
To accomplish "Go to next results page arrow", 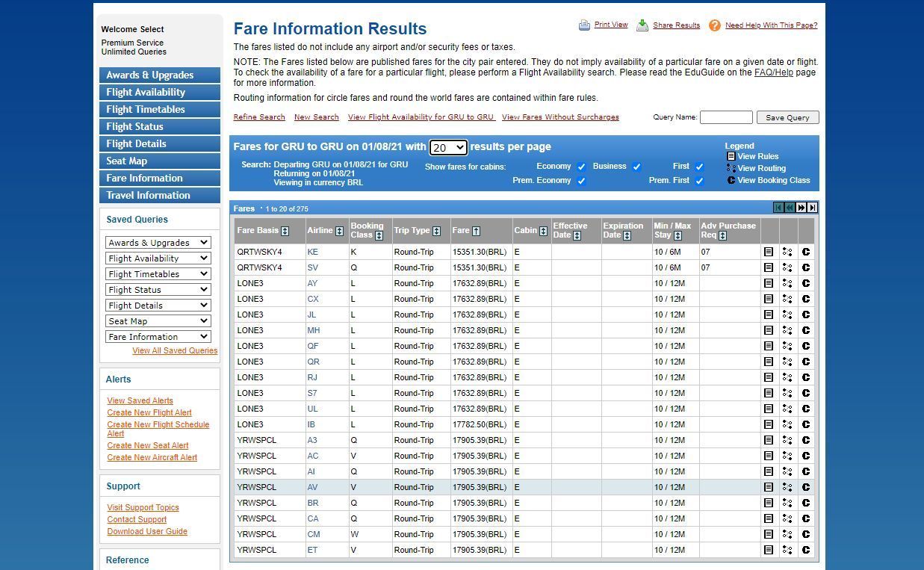I will (x=801, y=208).
